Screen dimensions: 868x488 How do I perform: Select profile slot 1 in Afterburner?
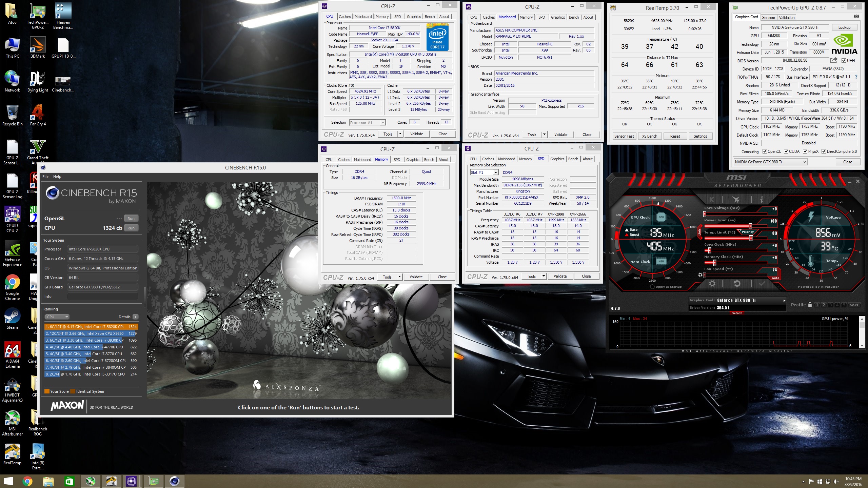click(x=817, y=305)
